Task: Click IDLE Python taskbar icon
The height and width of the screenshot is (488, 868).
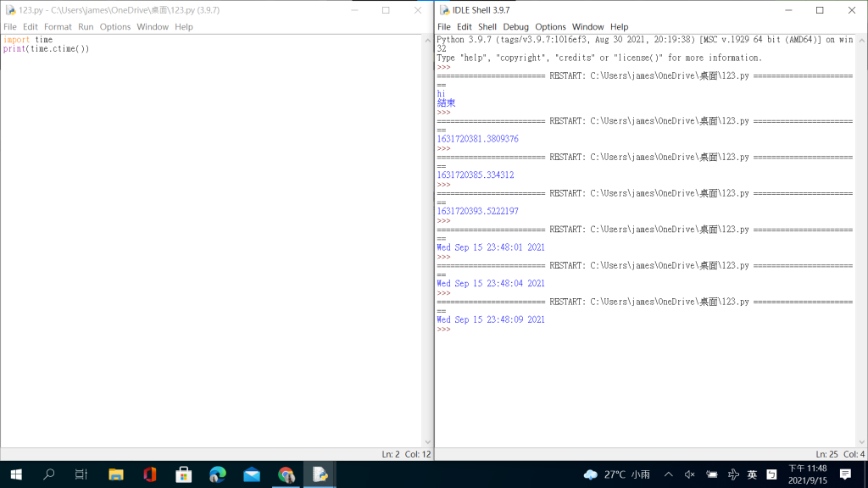Action: pyautogui.click(x=320, y=474)
